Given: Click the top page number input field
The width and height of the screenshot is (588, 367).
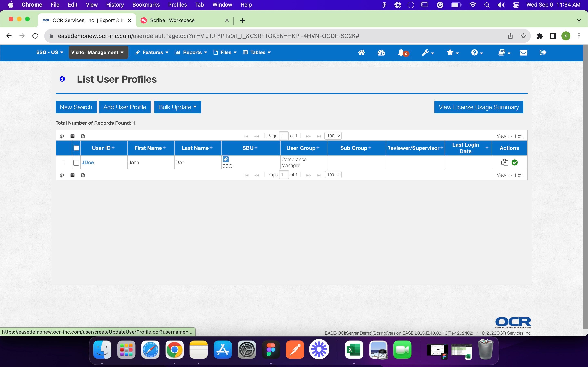Looking at the screenshot, I should [284, 136].
